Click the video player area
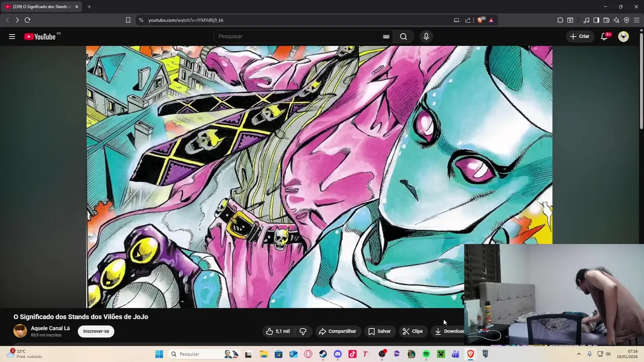The image size is (644, 362). 319,176
